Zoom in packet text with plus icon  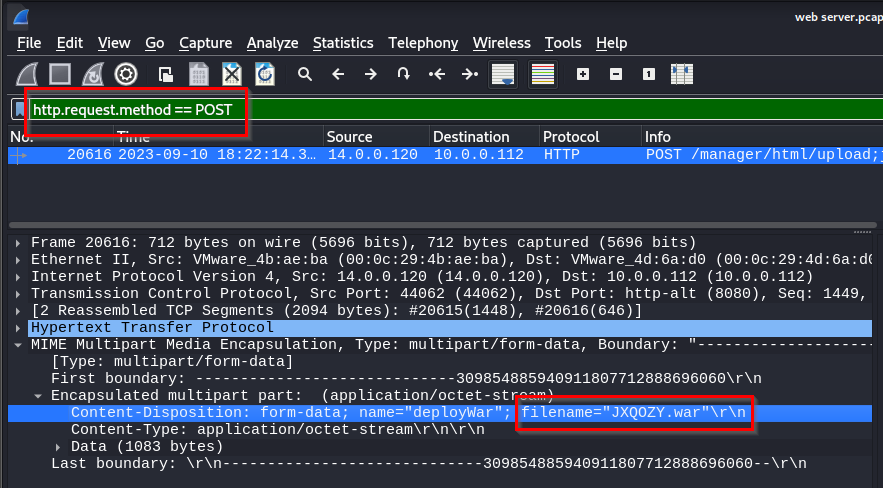click(583, 74)
